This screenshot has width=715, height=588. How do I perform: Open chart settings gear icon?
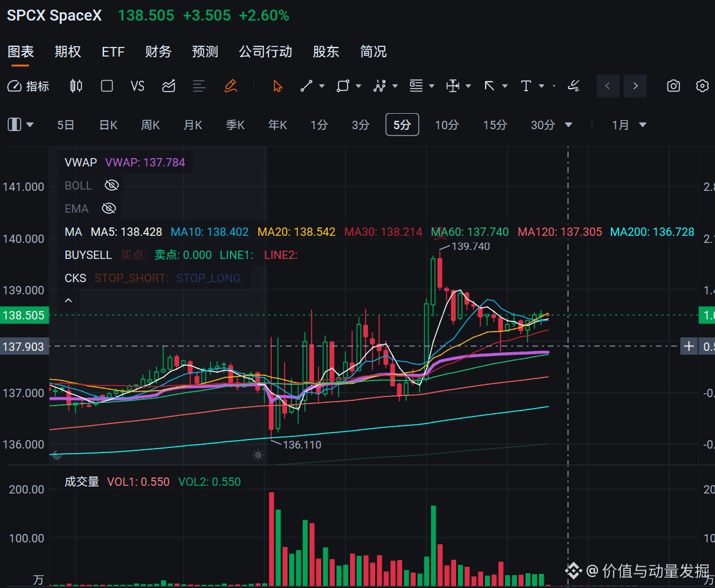[x=702, y=85]
